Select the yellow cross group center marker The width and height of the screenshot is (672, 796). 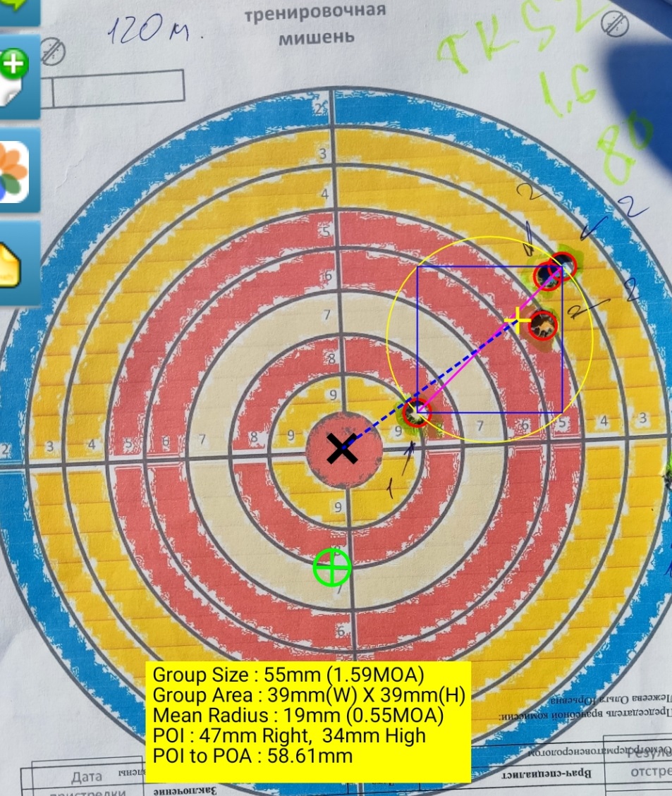[x=518, y=321]
